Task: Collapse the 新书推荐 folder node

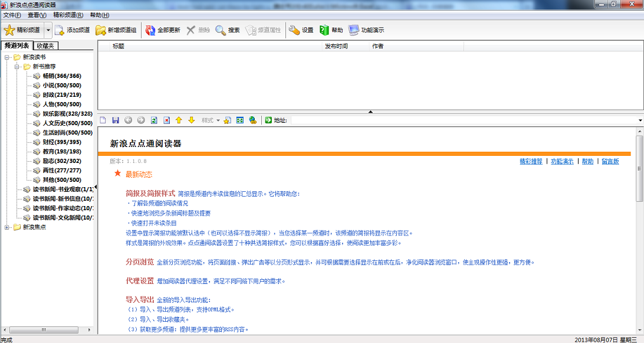Action: coord(17,67)
